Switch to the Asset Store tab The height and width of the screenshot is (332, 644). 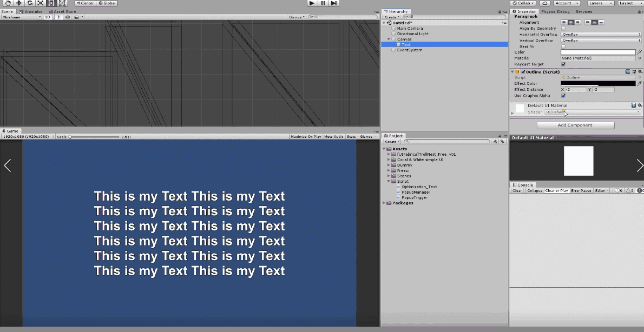tap(62, 11)
